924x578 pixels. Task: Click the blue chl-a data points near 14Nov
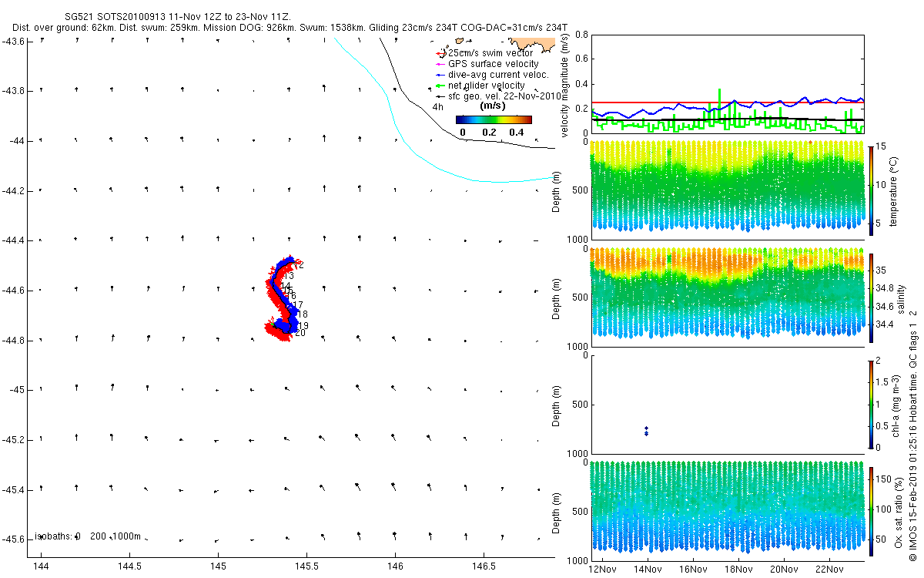(x=647, y=431)
